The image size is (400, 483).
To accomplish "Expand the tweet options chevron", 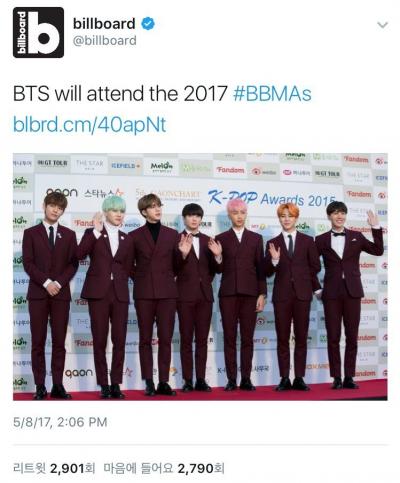I will [x=382, y=25].
